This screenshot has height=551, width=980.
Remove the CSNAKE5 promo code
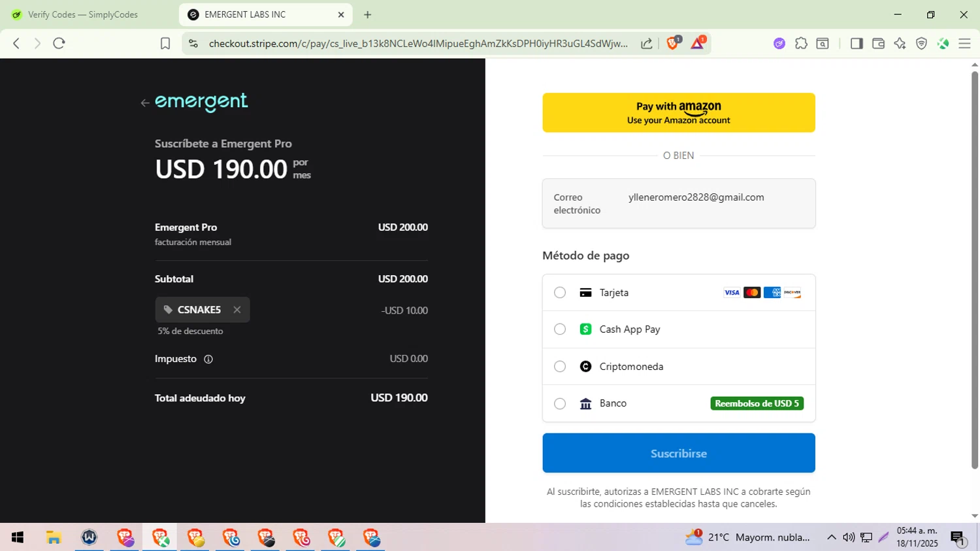pos(237,310)
